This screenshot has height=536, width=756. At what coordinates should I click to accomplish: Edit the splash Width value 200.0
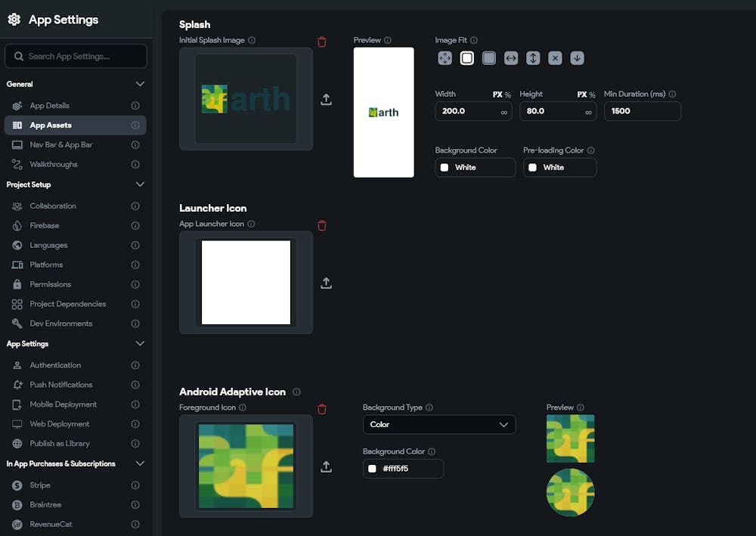click(473, 111)
